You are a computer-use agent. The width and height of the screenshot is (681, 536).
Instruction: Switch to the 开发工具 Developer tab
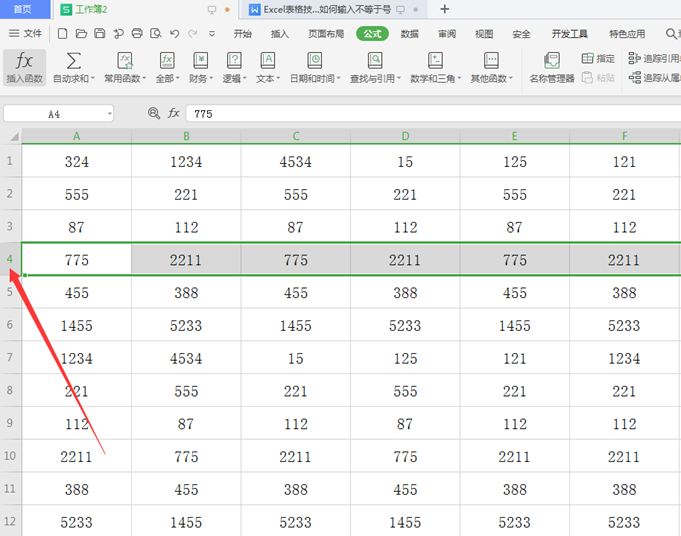569,34
